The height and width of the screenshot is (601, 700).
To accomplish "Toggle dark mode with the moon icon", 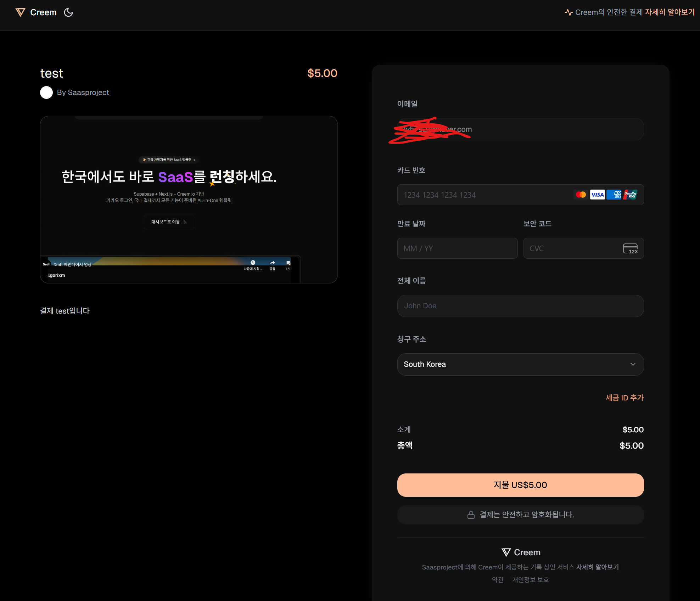I will click(x=68, y=12).
